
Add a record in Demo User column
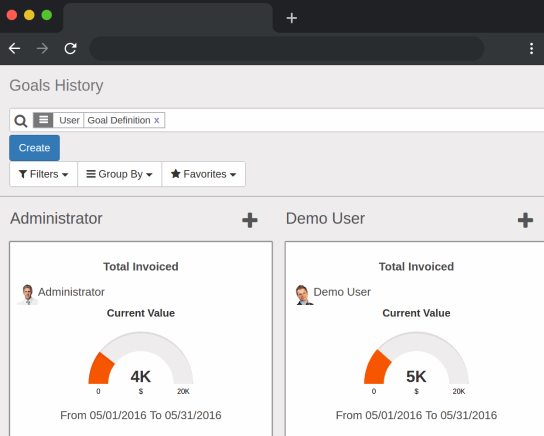(525, 220)
